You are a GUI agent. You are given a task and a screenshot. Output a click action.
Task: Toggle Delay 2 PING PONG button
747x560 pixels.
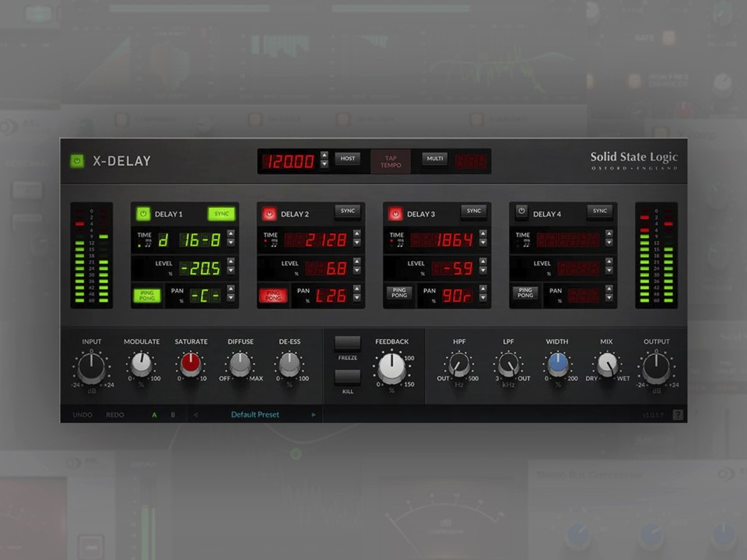coord(273,296)
